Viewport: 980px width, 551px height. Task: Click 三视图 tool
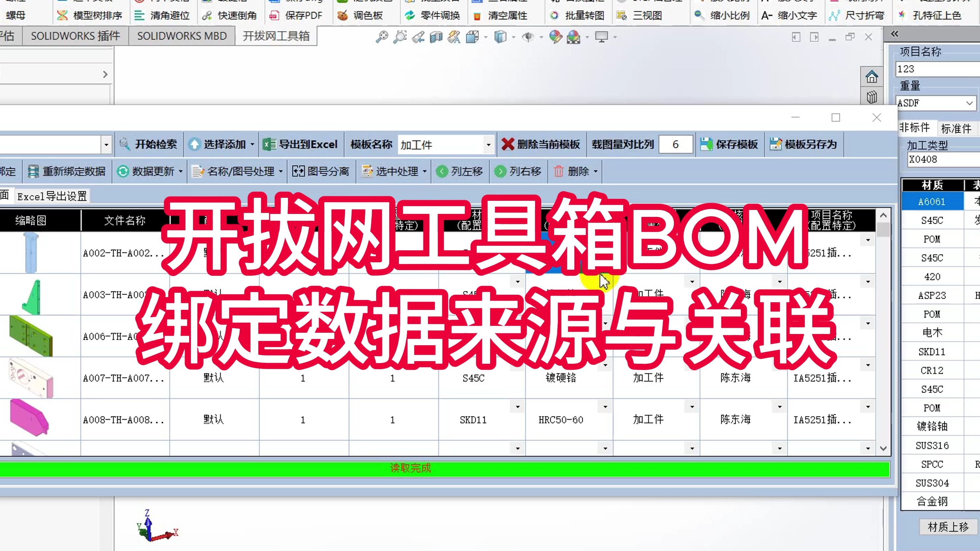(x=640, y=16)
